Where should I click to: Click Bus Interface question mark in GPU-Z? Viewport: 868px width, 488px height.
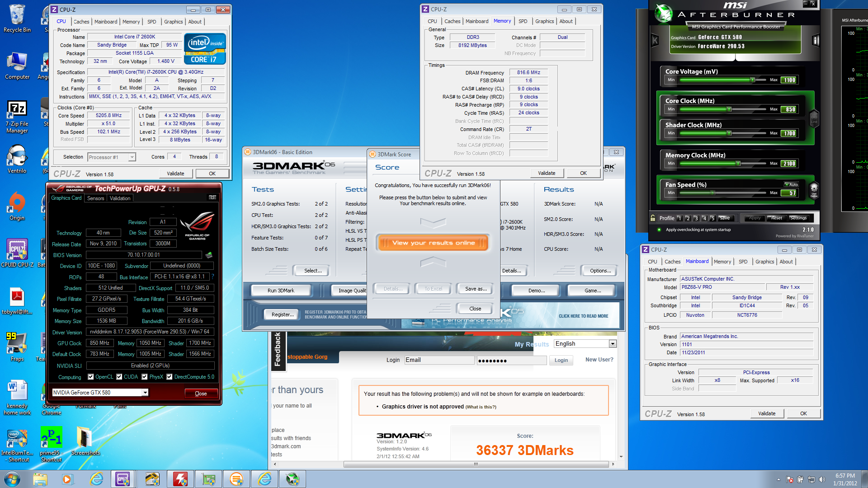tap(212, 277)
